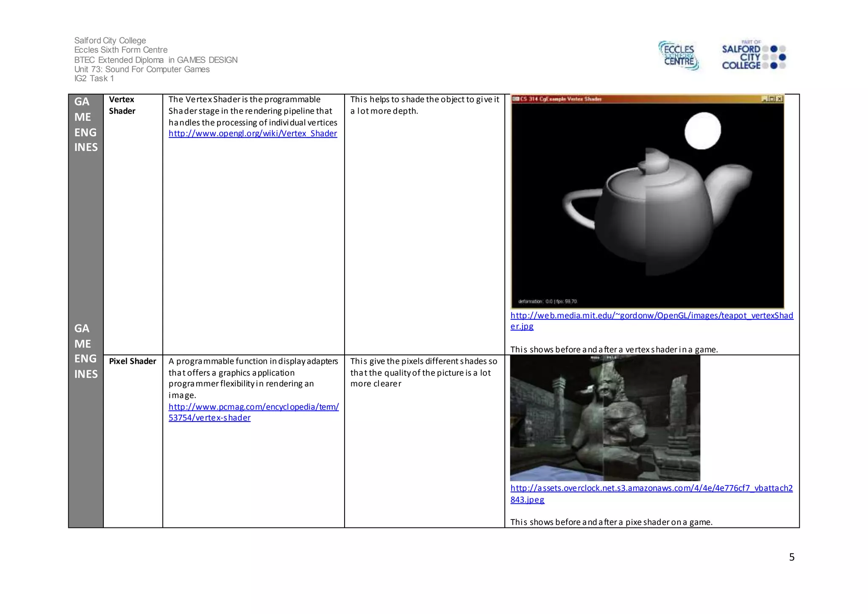Viewport: 868px width, 614px height.
Task: Click the Salford City College logo
Action: [753, 56]
